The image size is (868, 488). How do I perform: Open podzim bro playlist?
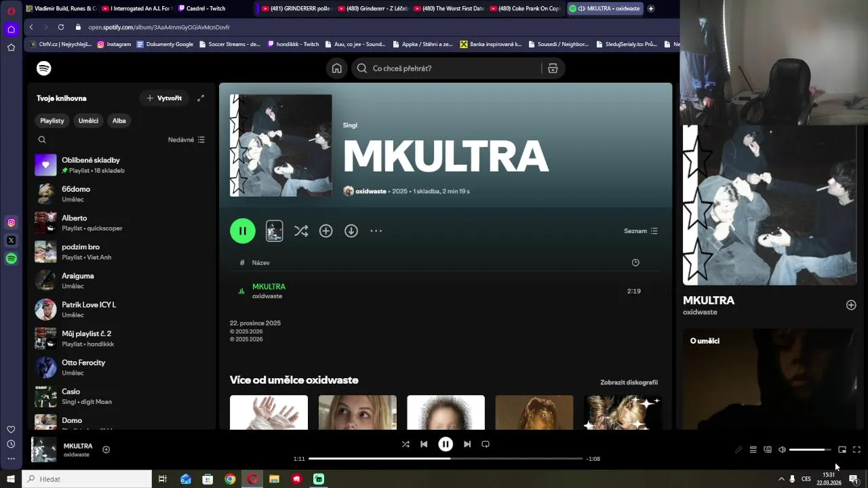click(x=122, y=251)
